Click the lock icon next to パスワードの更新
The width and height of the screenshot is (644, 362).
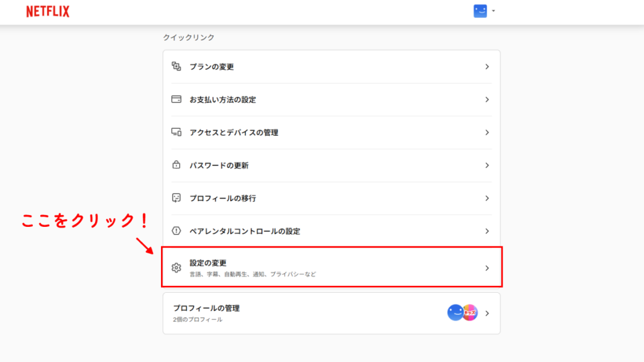pos(178,165)
